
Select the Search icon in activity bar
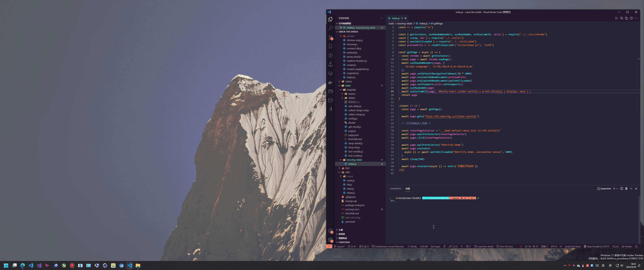coord(331,28)
